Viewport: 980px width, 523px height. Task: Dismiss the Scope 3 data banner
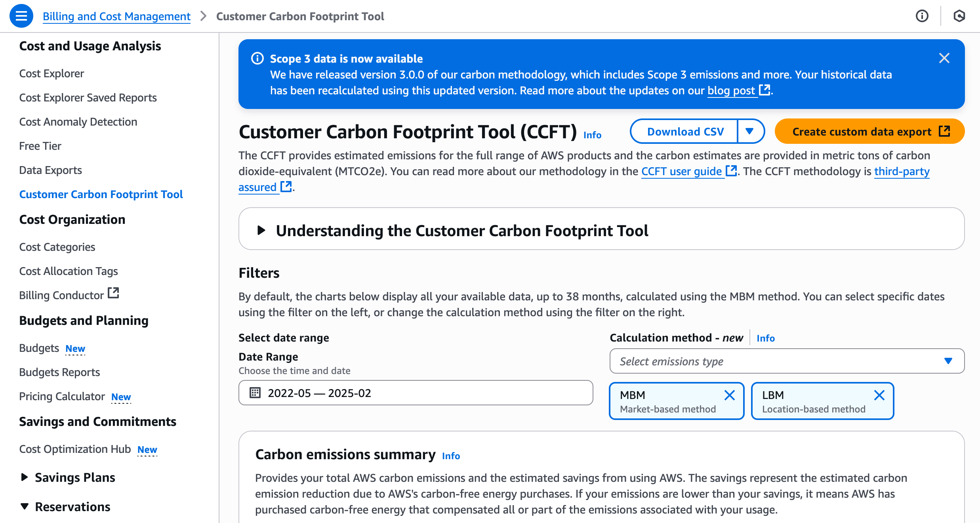tap(944, 58)
